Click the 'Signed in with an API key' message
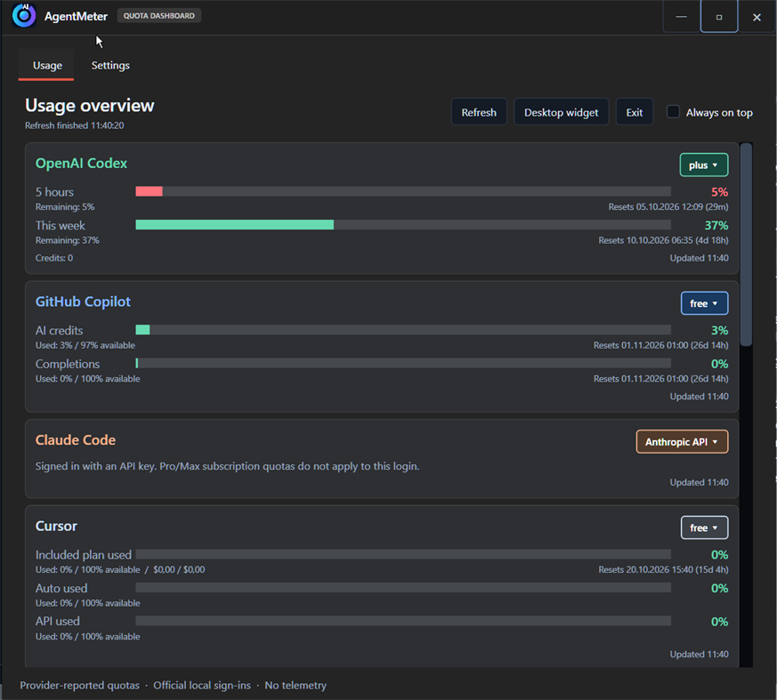This screenshot has width=777, height=700. tap(228, 466)
